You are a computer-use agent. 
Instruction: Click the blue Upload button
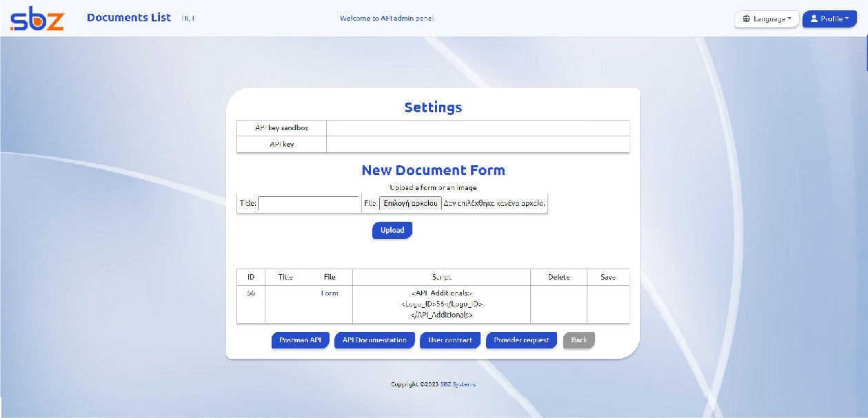392,230
